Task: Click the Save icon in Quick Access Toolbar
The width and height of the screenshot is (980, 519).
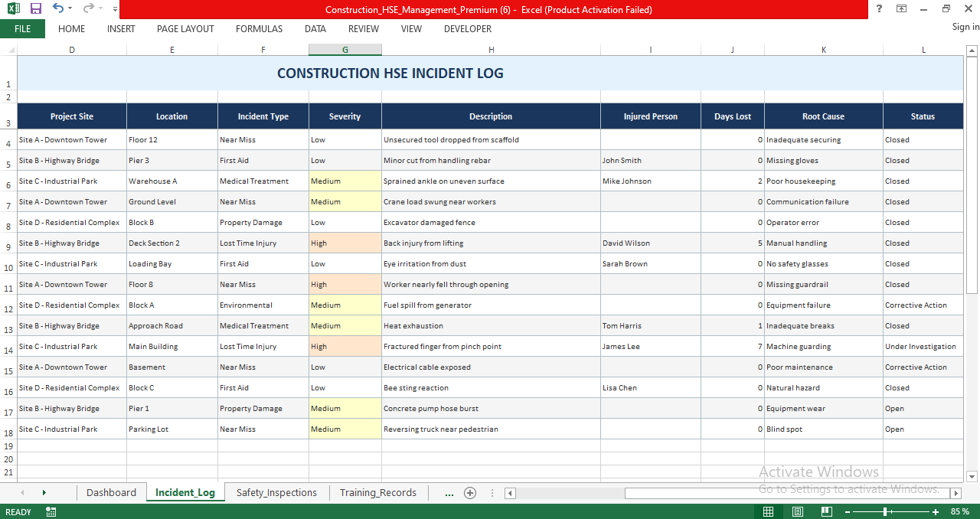Action: 34,8
